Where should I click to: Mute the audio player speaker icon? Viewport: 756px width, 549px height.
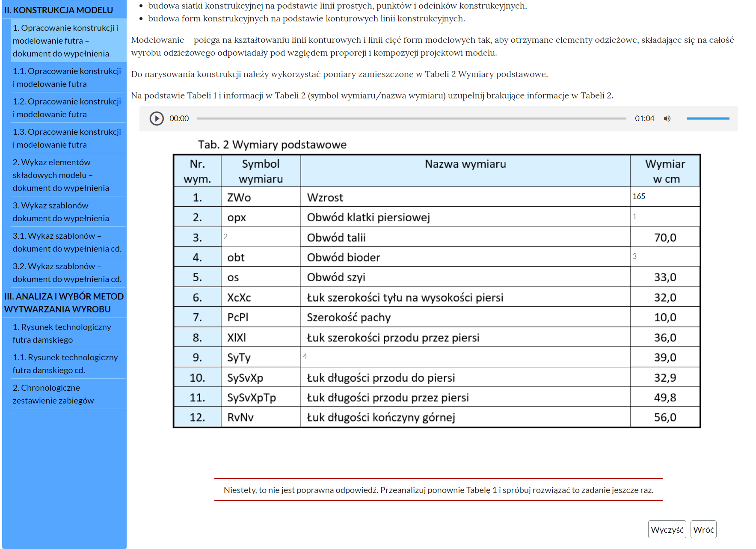667,119
